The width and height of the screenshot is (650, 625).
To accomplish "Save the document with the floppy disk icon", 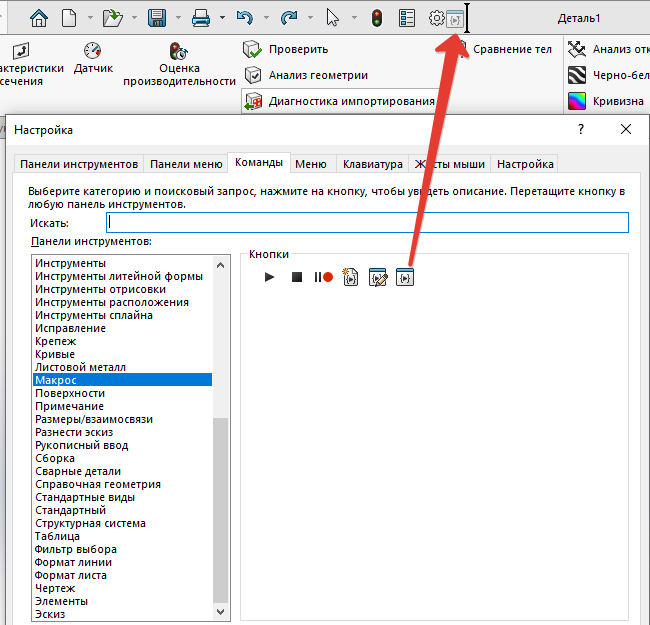I will coord(157,18).
